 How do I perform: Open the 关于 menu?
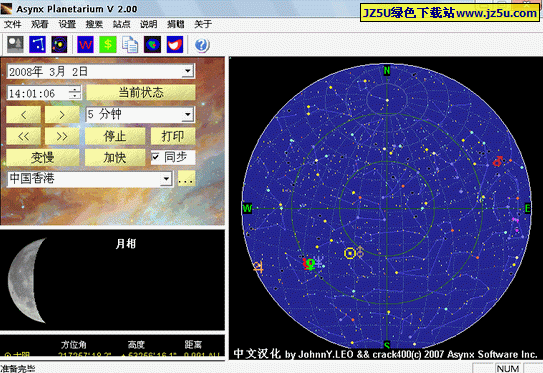(x=203, y=24)
